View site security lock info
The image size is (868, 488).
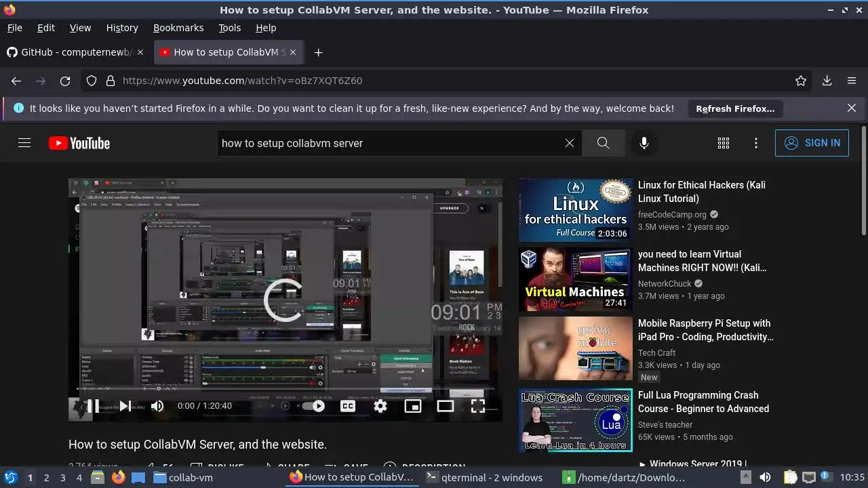(111, 81)
